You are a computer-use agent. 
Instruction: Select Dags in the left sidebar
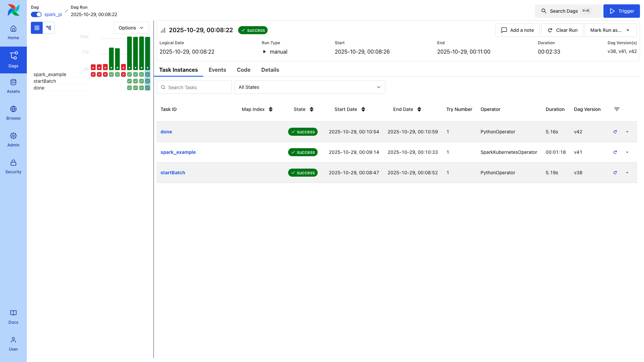(x=13, y=60)
